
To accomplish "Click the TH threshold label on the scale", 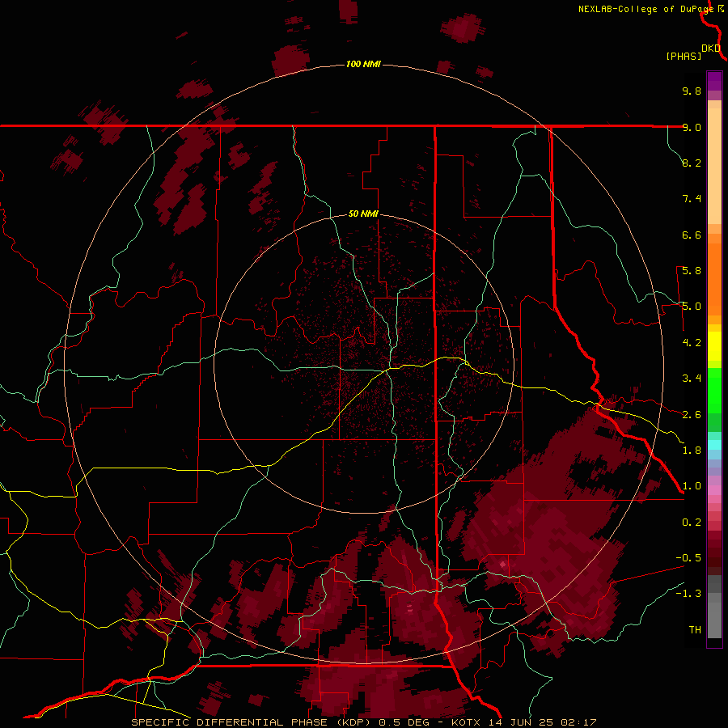I will click(695, 630).
